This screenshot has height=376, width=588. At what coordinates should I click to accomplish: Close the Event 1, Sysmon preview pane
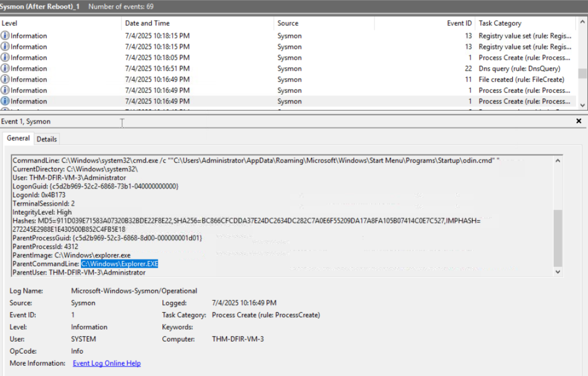579,121
